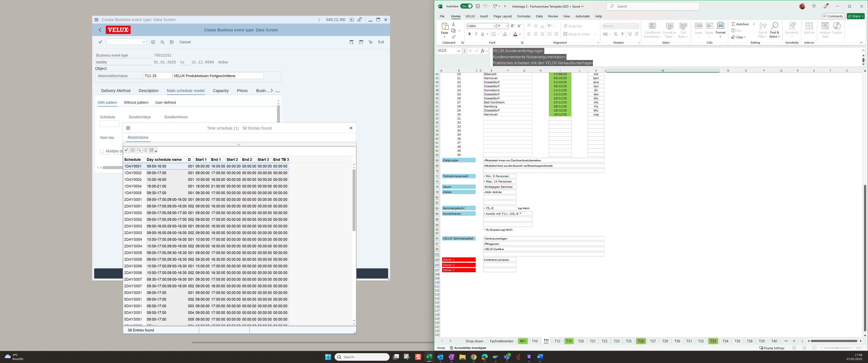
Task: Toggle Bold in Excel Font group
Action: [469, 34]
